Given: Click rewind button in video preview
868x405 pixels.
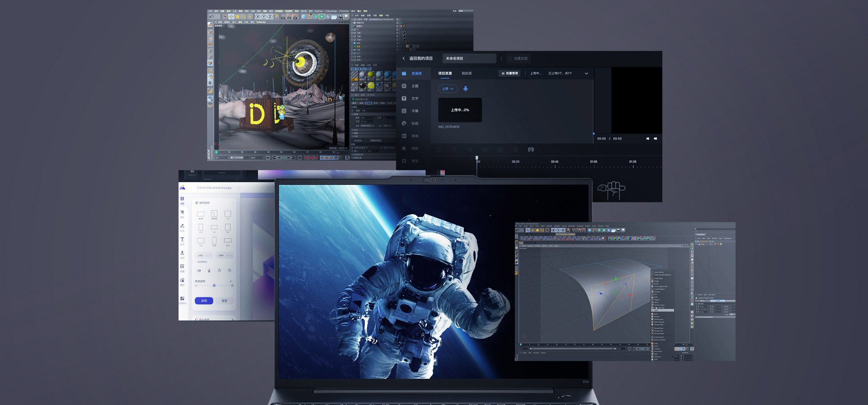Looking at the screenshot, I should click(x=655, y=139).
